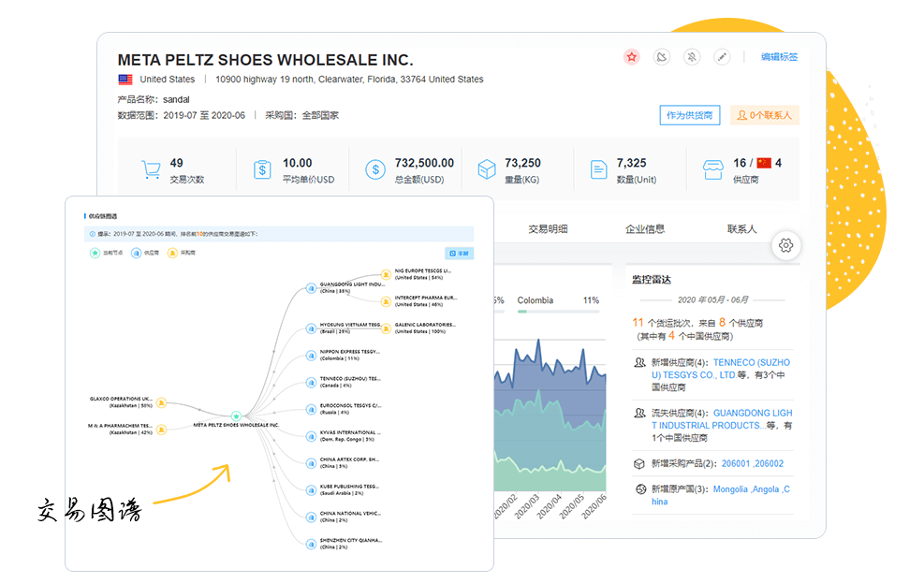Select the central META PELTZ SHOES star node
Screen dimensions: 924x583
pos(236,416)
